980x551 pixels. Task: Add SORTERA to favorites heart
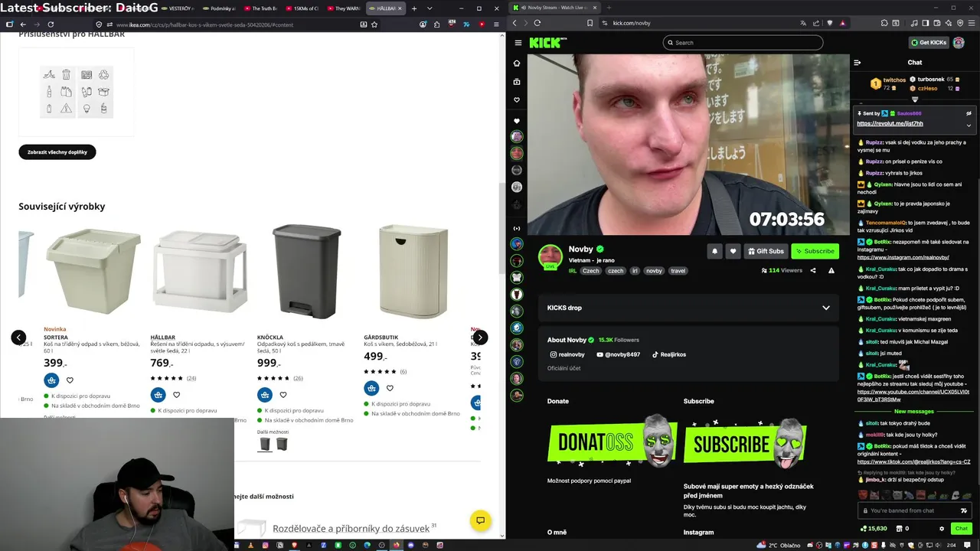(x=70, y=380)
